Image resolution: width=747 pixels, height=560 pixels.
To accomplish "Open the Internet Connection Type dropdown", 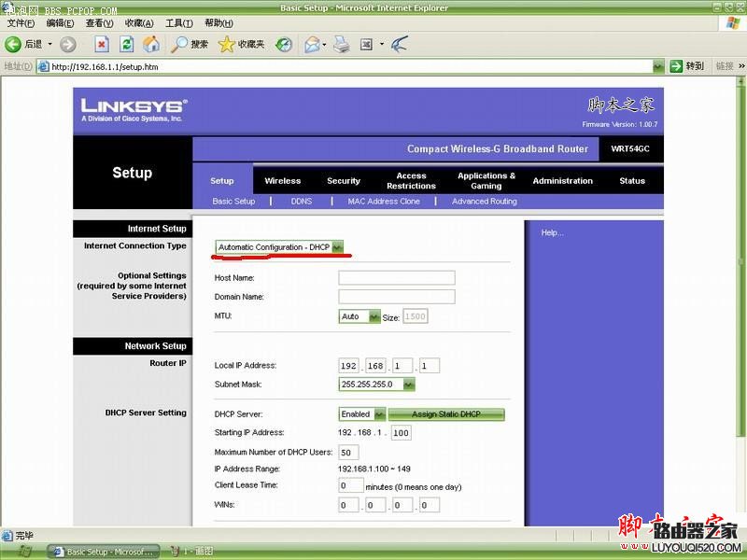I will point(279,247).
